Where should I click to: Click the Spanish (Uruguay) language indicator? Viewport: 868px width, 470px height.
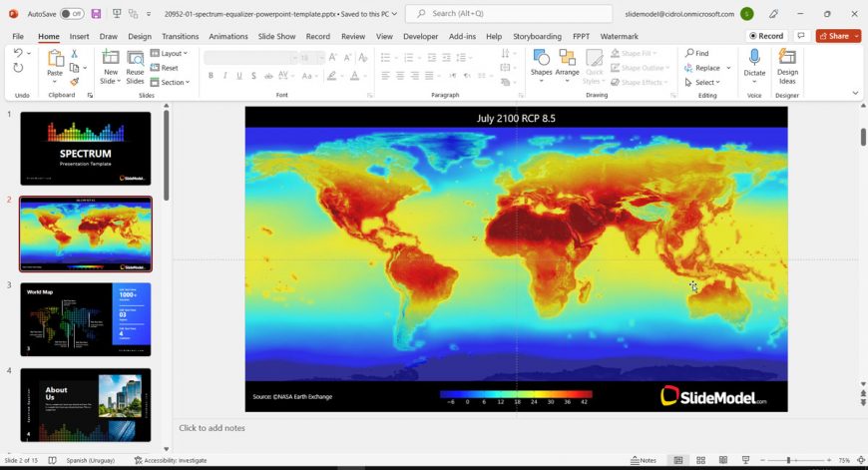(x=90, y=460)
